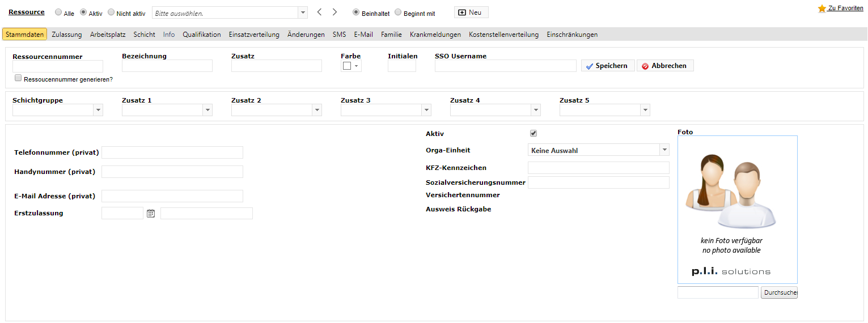Image resolution: width=868 pixels, height=323 pixels.
Task: Open the Krankmeldungen tab
Action: coord(435,35)
